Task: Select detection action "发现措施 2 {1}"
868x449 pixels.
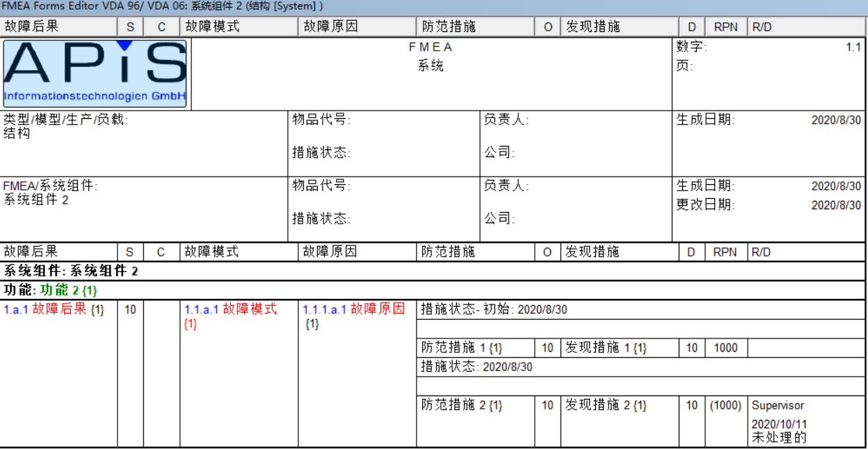Action: coord(605,405)
